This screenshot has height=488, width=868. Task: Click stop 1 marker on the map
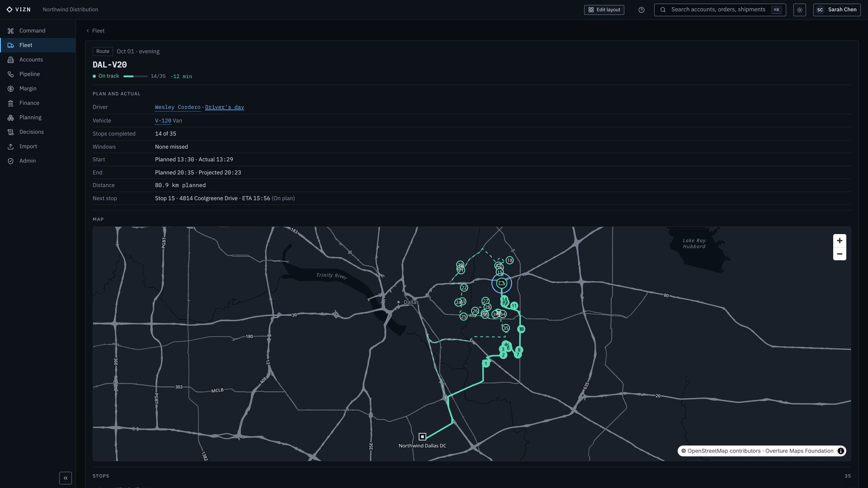486,363
